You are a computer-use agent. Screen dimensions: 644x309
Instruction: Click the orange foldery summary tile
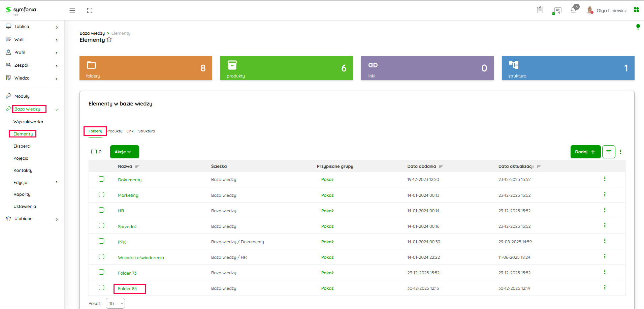[x=146, y=68]
